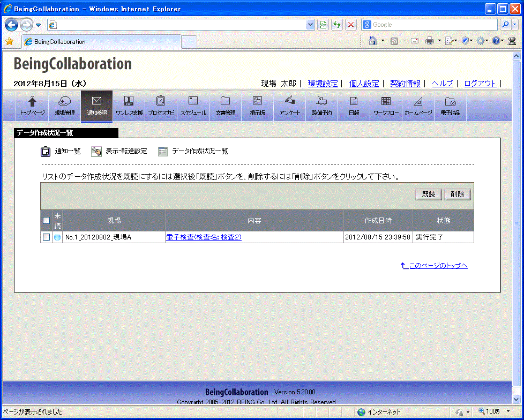The image size is (524, 420).
Task: Open the Tools gear dropdown
Action: (x=482, y=41)
